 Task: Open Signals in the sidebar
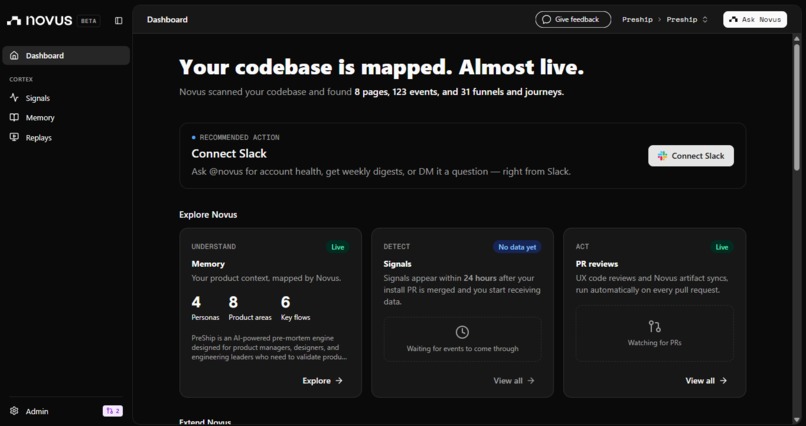[x=66, y=98]
